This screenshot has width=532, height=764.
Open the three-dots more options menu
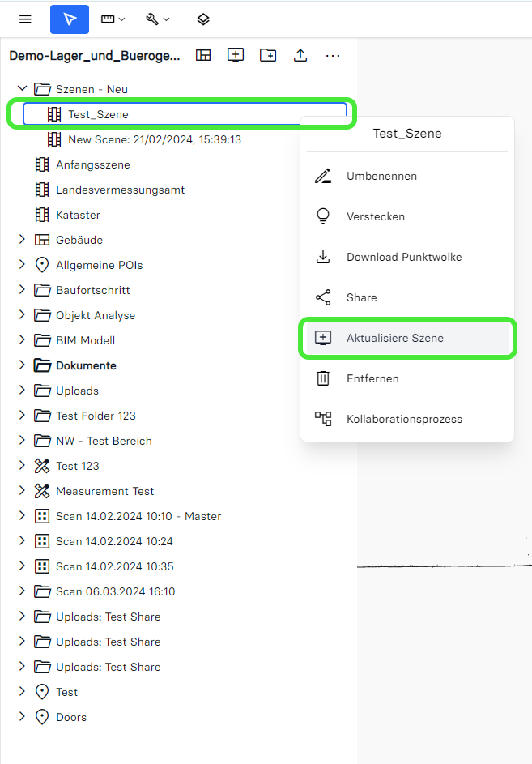point(333,55)
